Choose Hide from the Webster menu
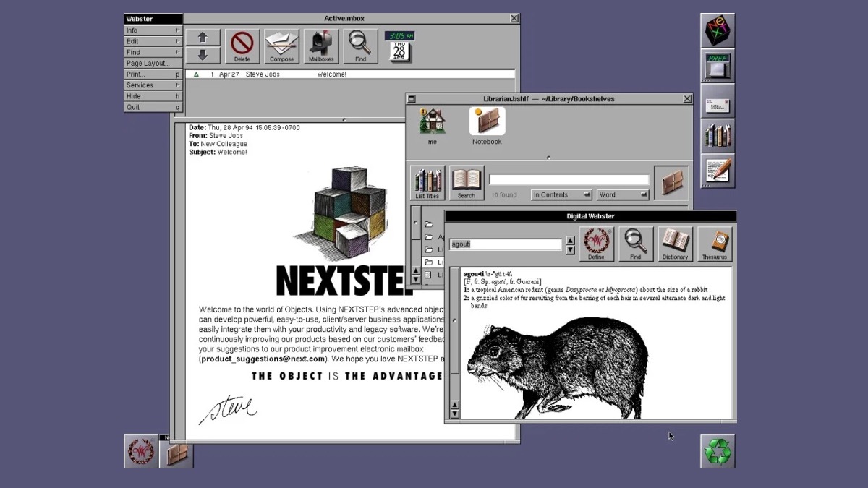 pyautogui.click(x=153, y=96)
